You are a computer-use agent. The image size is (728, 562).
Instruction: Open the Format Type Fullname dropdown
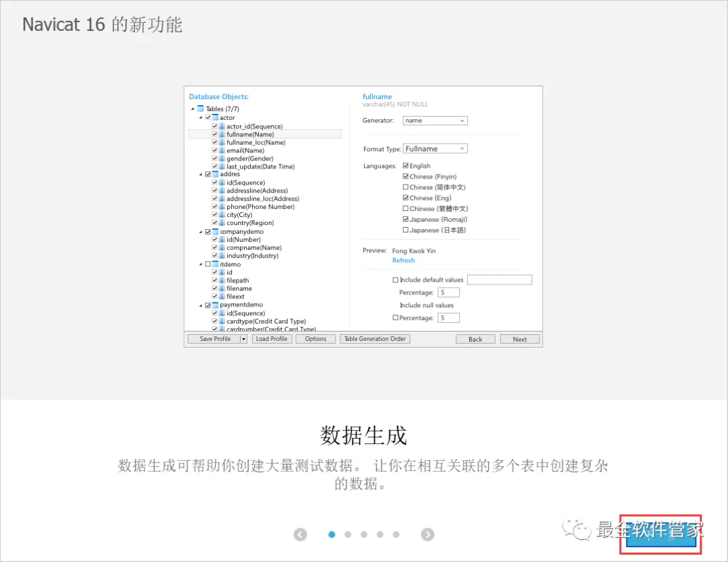pyautogui.click(x=435, y=149)
